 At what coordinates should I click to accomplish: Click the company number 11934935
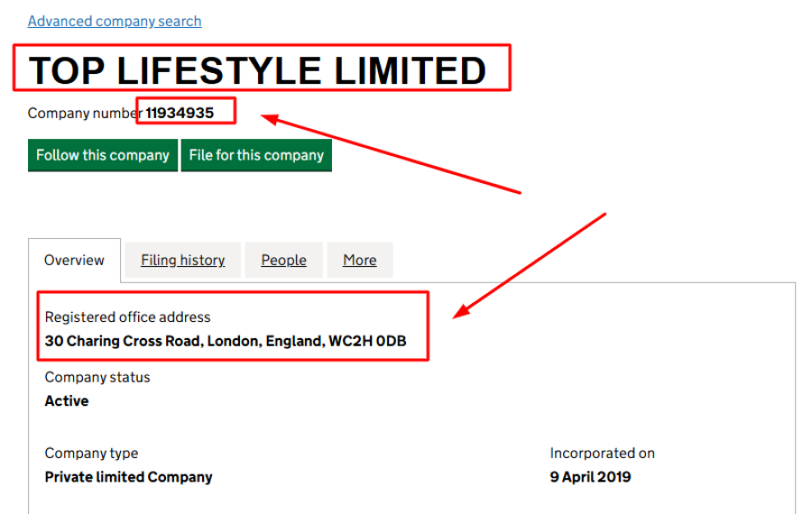(180, 113)
